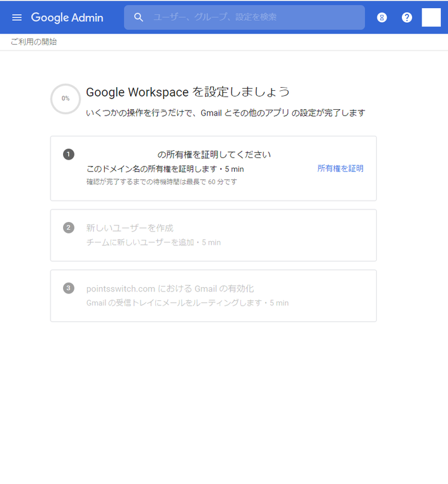Open the hourglass tasks icon
The image size is (448, 484).
click(x=382, y=18)
